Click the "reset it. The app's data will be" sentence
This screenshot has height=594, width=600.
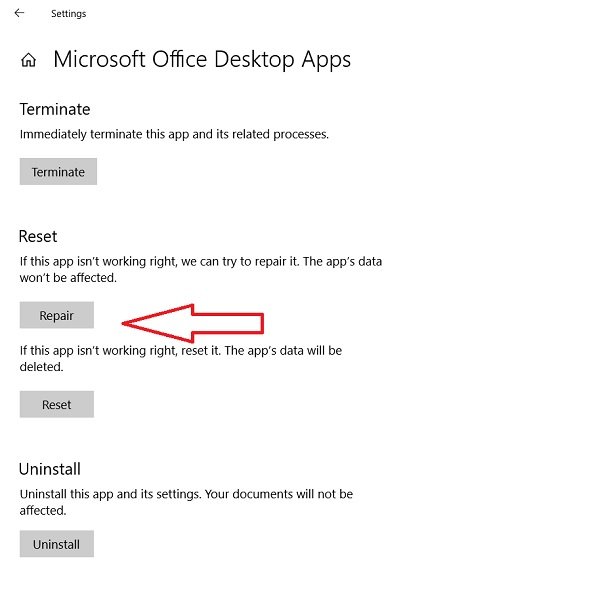(180, 351)
